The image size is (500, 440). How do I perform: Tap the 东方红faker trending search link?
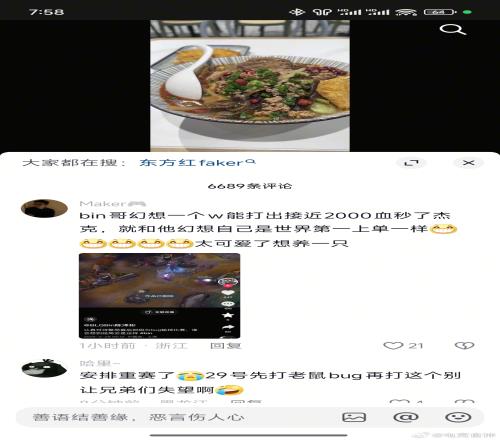tap(197, 163)
